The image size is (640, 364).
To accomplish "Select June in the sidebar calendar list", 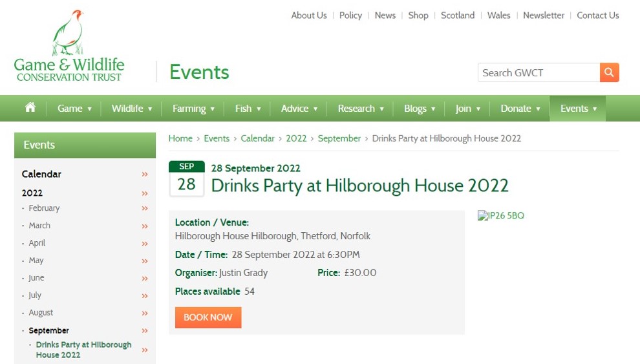I will [x=36, y=278].
